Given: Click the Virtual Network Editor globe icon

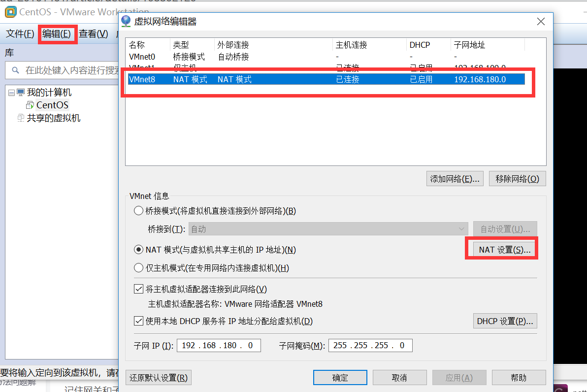Looking at the screenshot, I should pos(126,21).
